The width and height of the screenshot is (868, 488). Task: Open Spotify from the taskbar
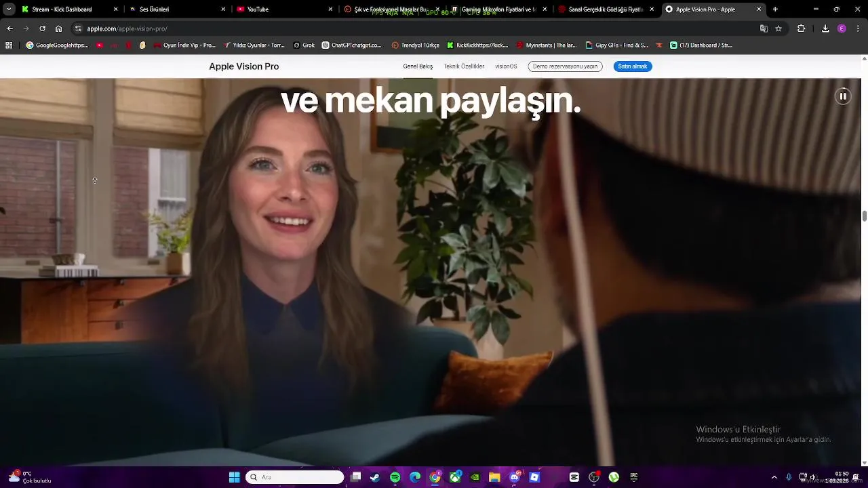pos(395,477)
